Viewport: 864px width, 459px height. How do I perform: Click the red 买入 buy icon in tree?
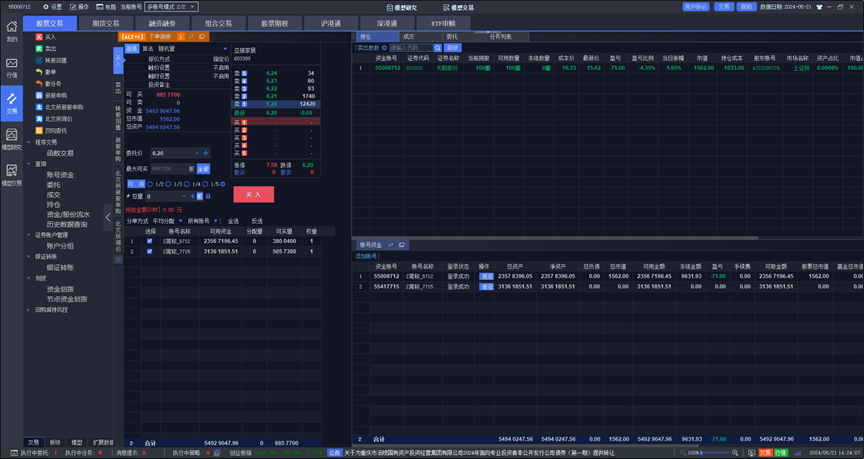coord(39,37)
